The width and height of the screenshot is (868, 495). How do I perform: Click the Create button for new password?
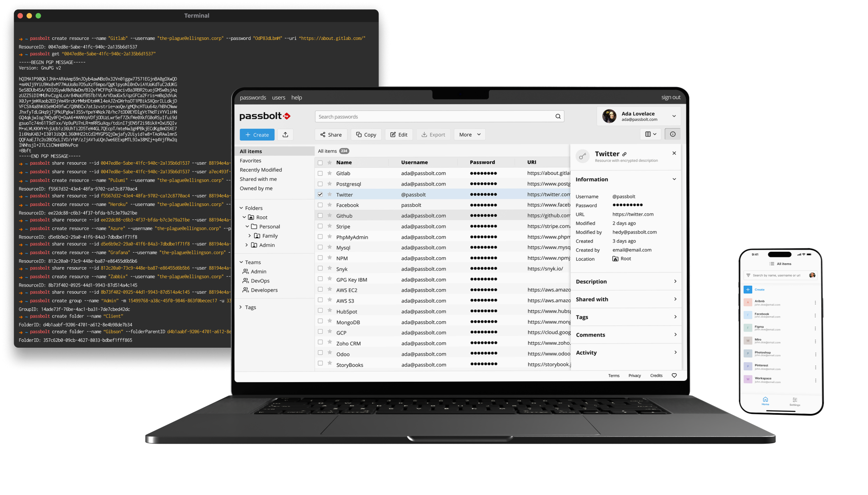pyautogui.click(x=257, y=134)
